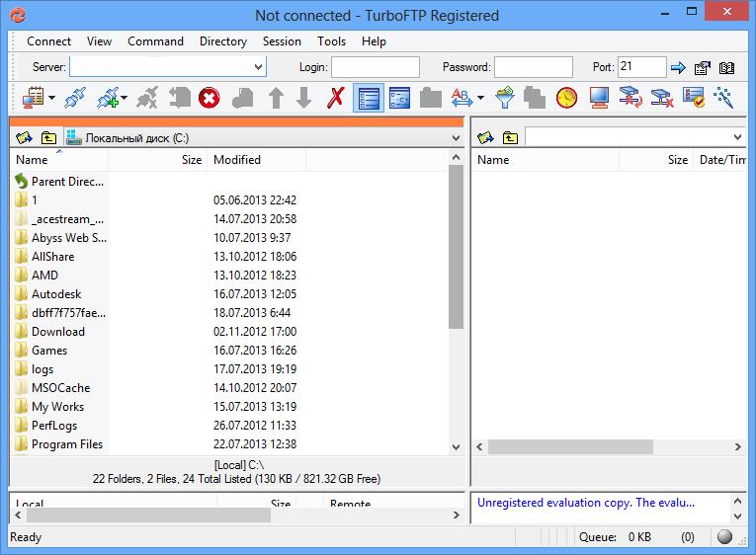Viewport: 756px width, 555px height.
Task: Click the address book icon in toolbar
Action: [x=37, y=97]
